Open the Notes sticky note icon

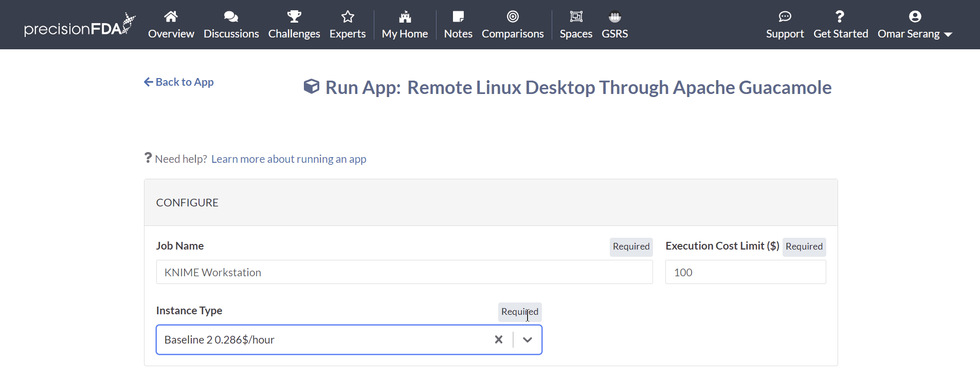[x=458, y=17]
